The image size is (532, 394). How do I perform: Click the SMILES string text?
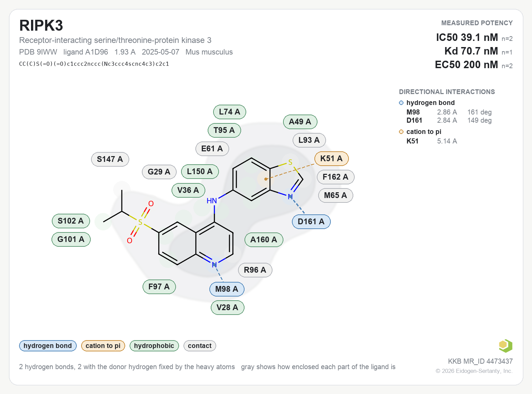click(94, 64)
